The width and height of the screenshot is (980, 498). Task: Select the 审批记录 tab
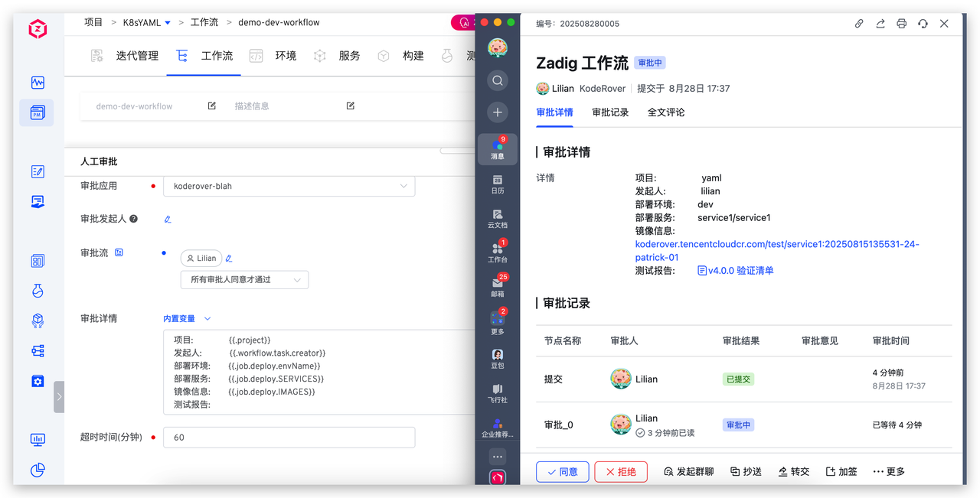[x=610, y=112]
